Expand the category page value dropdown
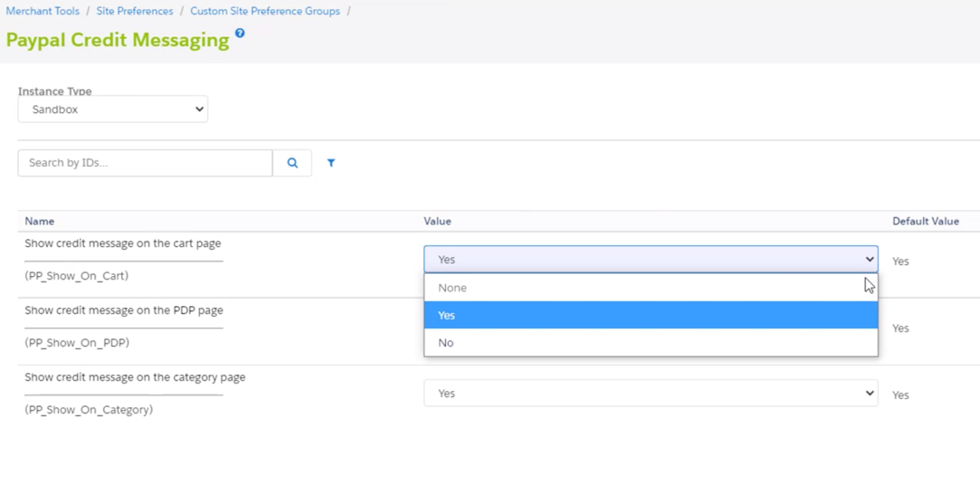 (x=650, y=394)
